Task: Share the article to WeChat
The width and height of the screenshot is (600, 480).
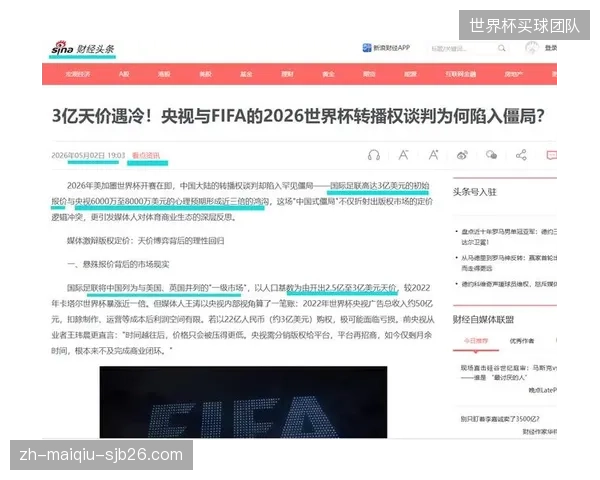Action: (x=491, y=155)
